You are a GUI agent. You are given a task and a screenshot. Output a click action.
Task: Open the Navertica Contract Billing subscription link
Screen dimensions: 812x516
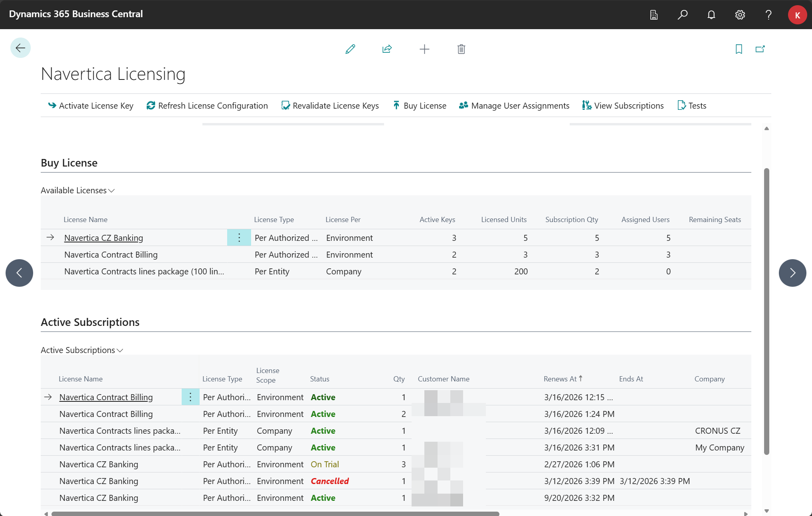(106, 397)
